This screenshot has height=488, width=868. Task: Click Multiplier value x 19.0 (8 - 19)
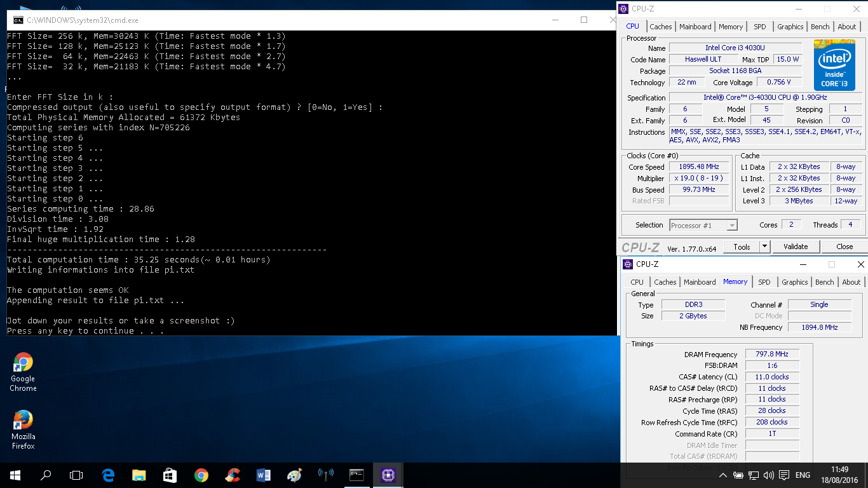pyautogui.click(x=699, y=179)
